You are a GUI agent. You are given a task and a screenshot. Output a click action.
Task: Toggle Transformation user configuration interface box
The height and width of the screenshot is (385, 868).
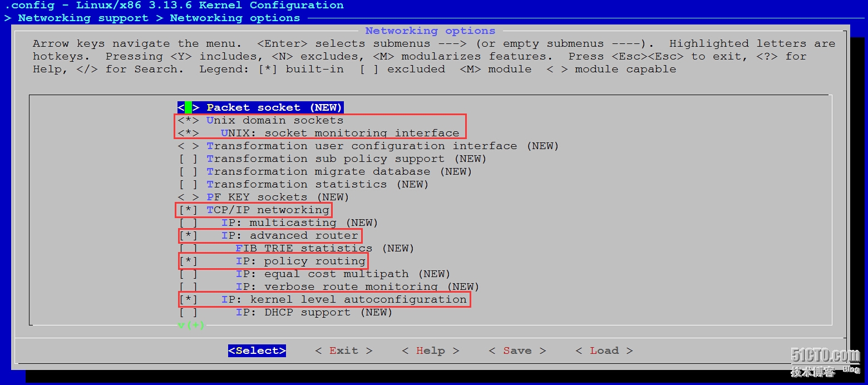[188, 146]
